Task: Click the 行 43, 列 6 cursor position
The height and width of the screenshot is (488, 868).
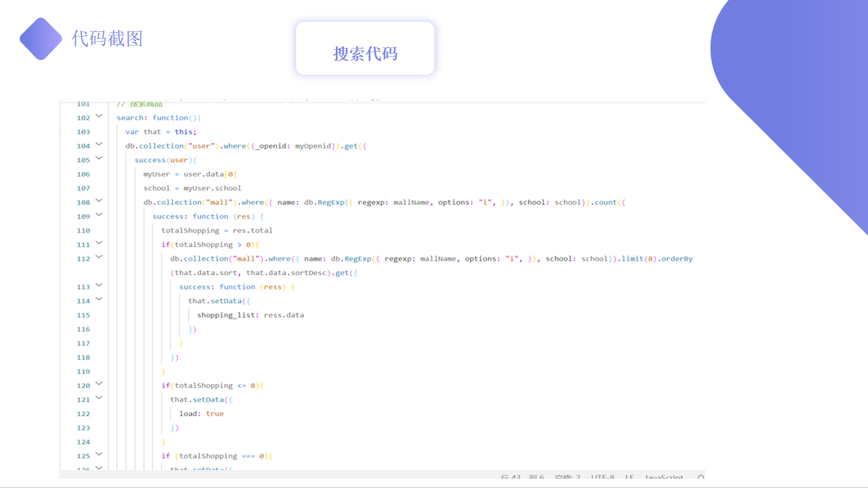Action: click(523, 477)
